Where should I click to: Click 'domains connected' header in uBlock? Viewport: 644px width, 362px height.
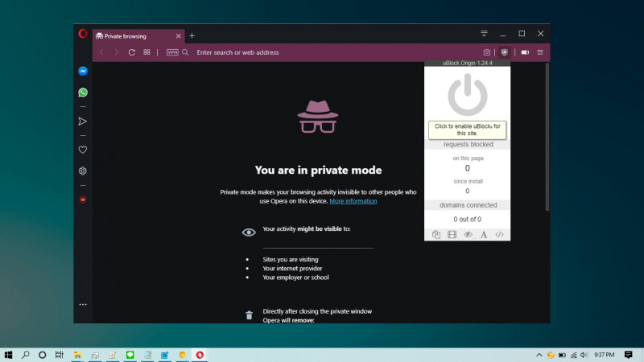click(469, 205)
